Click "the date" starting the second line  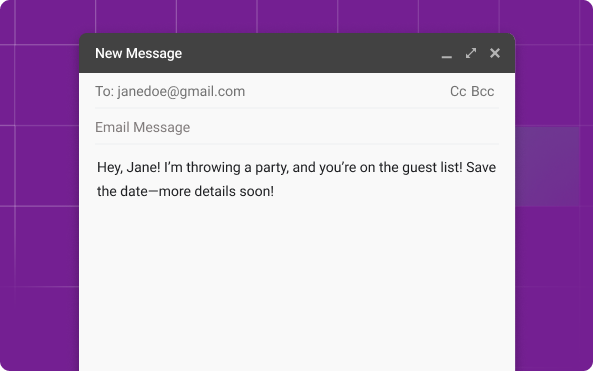[122, 191]
